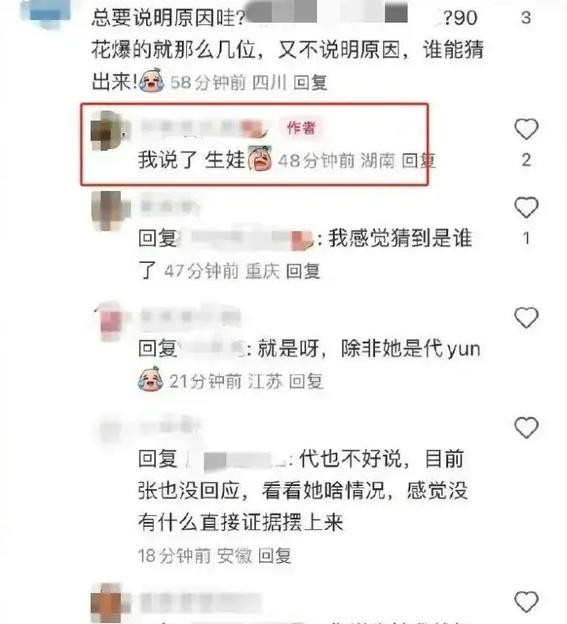Tap the laughing emoji before 21分钟前
567x624 pixels.
point(150,379)
